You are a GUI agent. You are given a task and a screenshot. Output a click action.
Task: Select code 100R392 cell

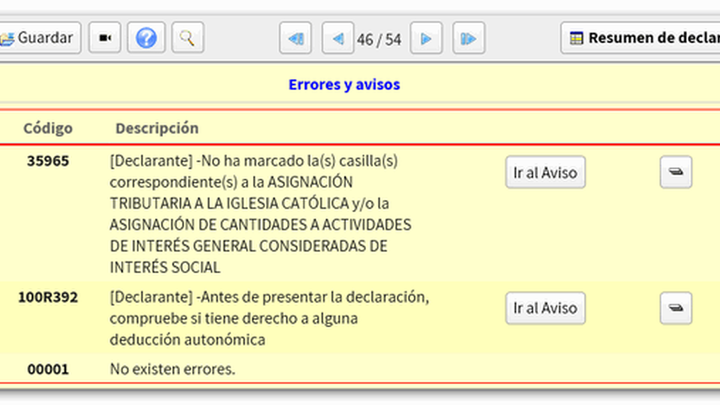click(48, 297)
